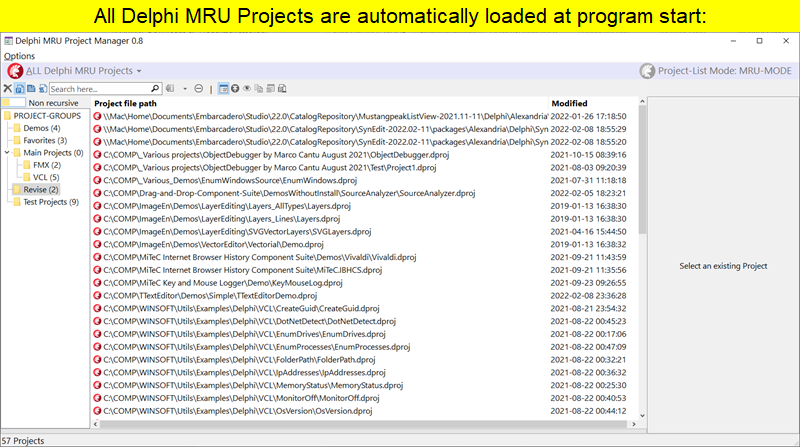This screenshot has height=447, width=800.
Task: Click the minus circle toolbar icon
Action: 199,89
